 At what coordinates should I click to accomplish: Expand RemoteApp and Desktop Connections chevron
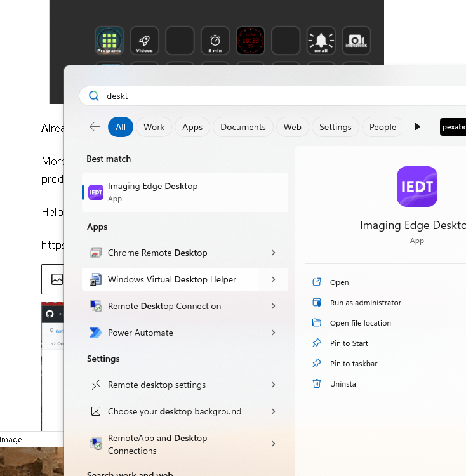(273, 444)
